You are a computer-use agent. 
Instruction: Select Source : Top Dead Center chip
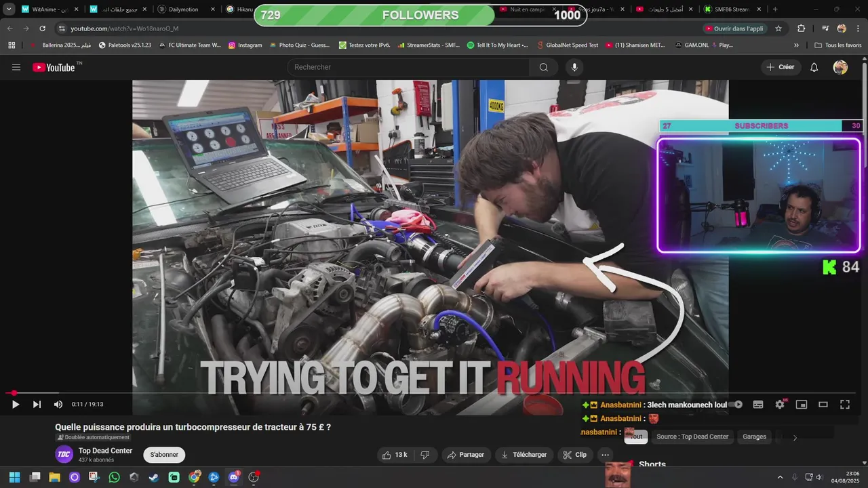tap(692, 437)
